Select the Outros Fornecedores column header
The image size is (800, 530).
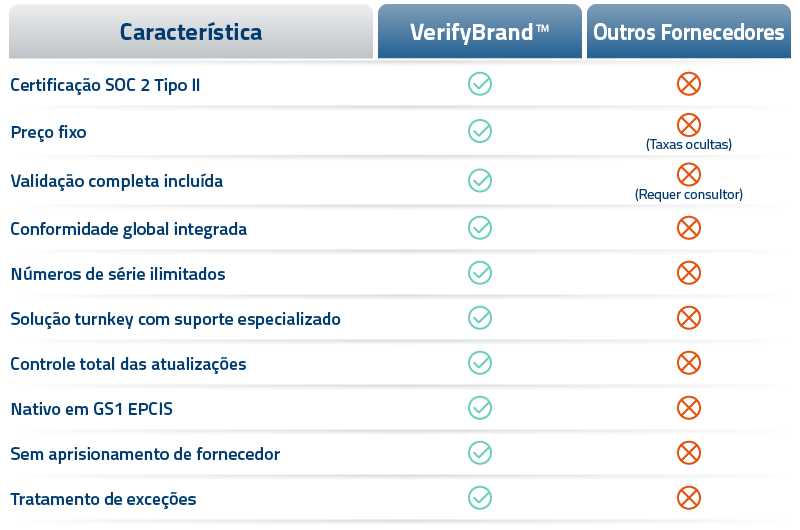pyautogui.click(x=689, y=32)
